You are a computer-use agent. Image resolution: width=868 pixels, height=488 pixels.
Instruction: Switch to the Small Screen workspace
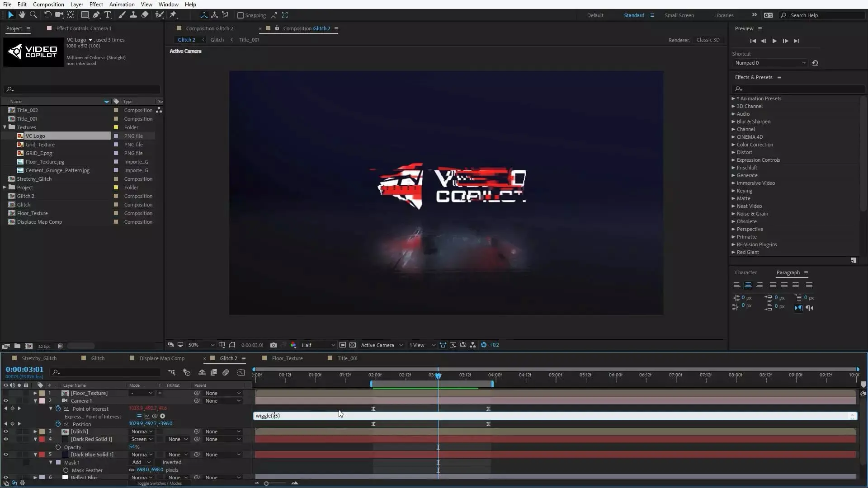[679, 15]
